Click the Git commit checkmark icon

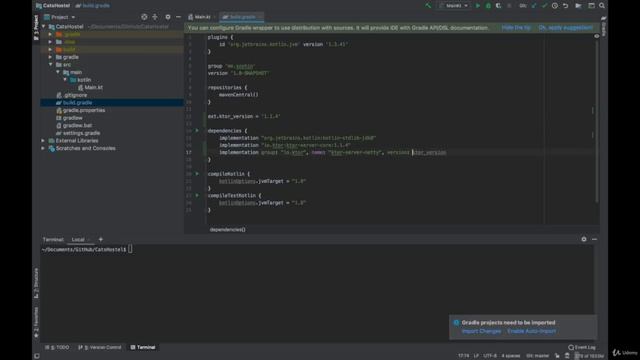click(544, 6)
